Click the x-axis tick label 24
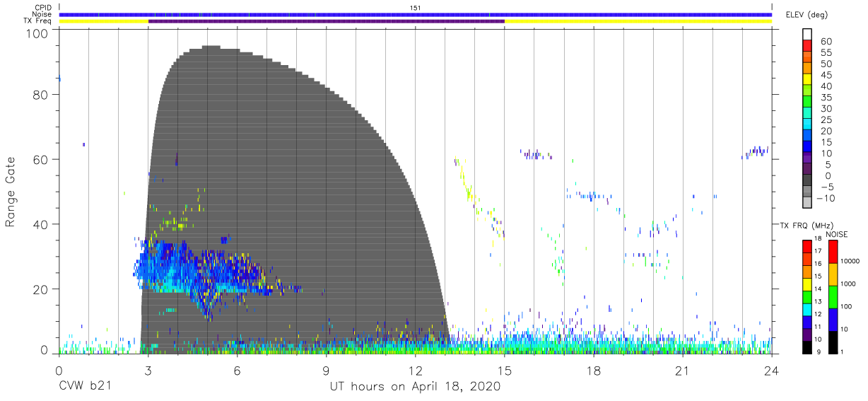 772,370
